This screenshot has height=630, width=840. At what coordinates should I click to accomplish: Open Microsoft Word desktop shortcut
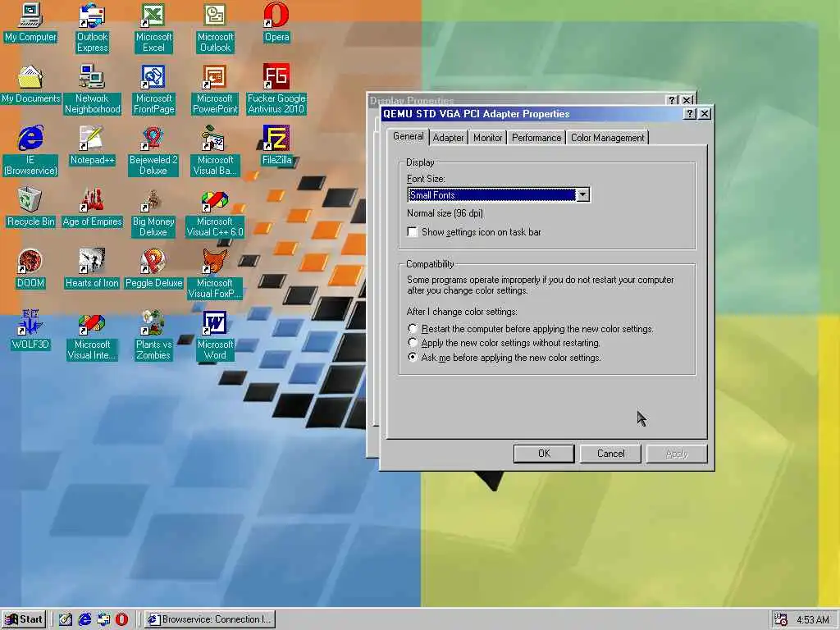click(215, 336)
